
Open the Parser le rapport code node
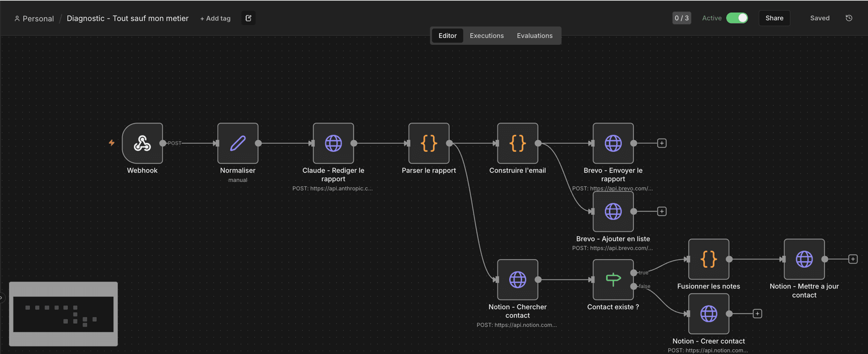click(x=429, y=143)
